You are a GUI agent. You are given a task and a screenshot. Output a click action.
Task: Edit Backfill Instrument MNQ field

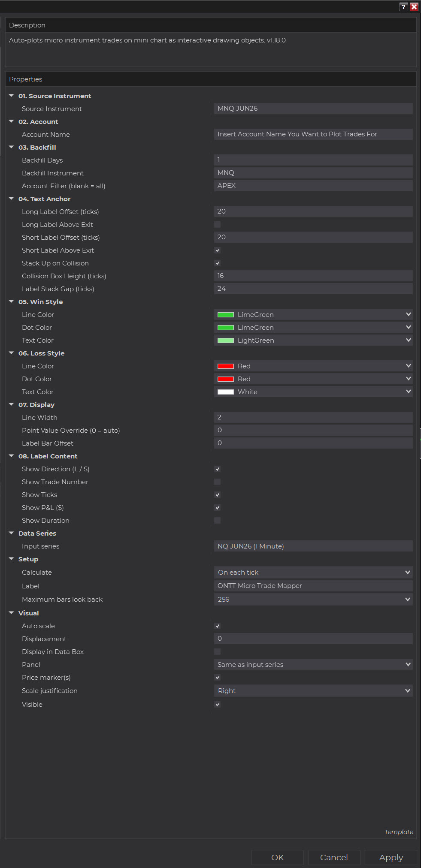click(x=313, y=173)
